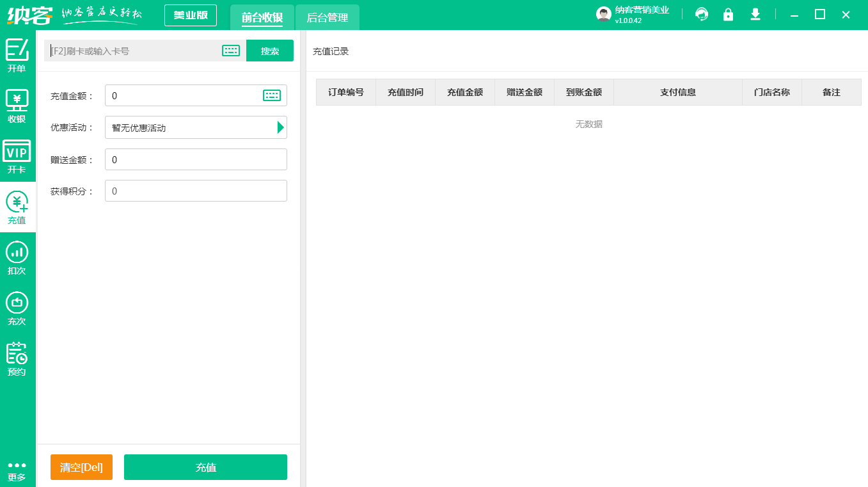Viewport: 868px width, 487px height.
Task: Select the lock screen icon at top
Action: click(728, 13)
